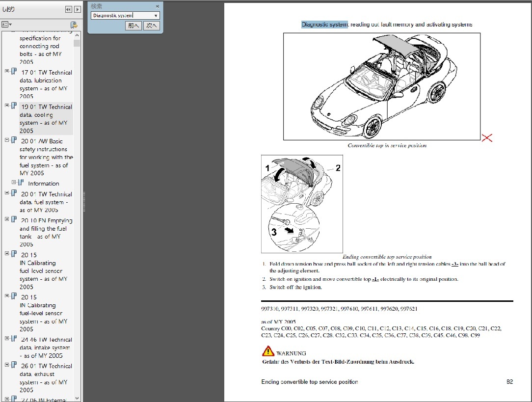532x402 pixels.
Task: Open bookmark '24 46 TW Technical data, intake system'
Action: coord(46,348)
